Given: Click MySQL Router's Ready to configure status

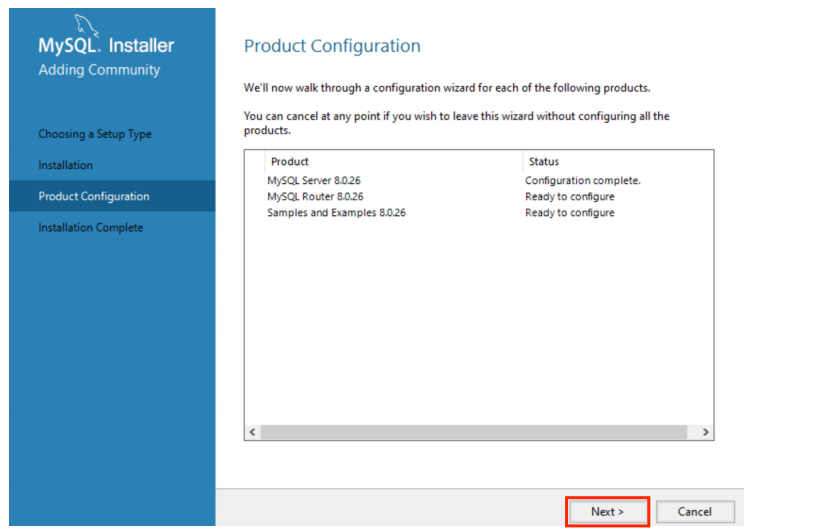Looking at the screenshot, I should (570, 197).
